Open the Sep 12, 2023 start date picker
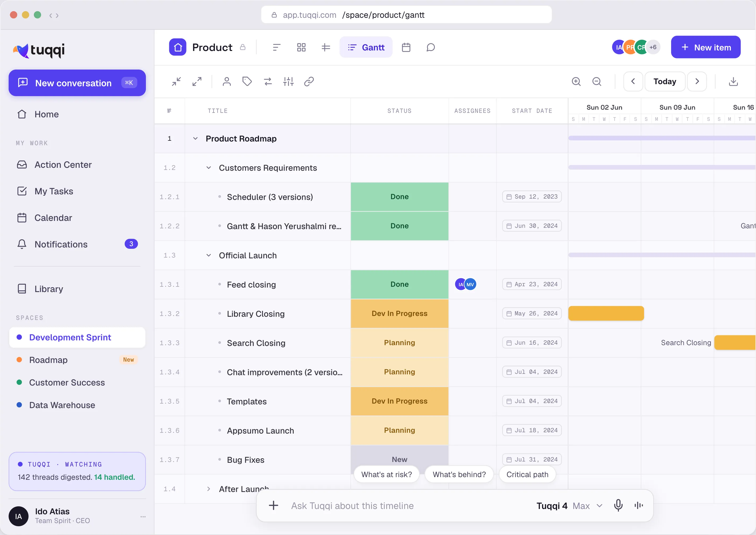Viewport: 756px width, 535px height. point(532,197)
